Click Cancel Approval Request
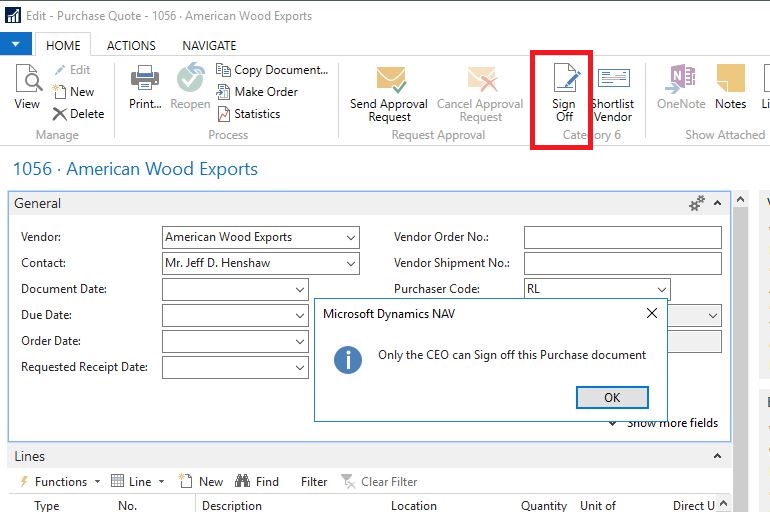 pyautogui.click(x=480, y=94)
